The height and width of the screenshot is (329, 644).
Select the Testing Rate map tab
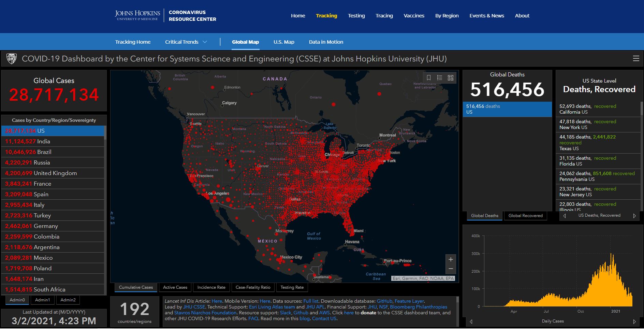pyautogui.click(x=292, y=287)
